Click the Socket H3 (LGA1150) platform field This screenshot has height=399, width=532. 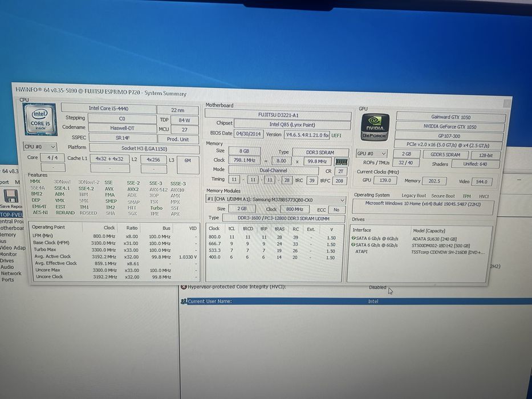pos(144,148)
